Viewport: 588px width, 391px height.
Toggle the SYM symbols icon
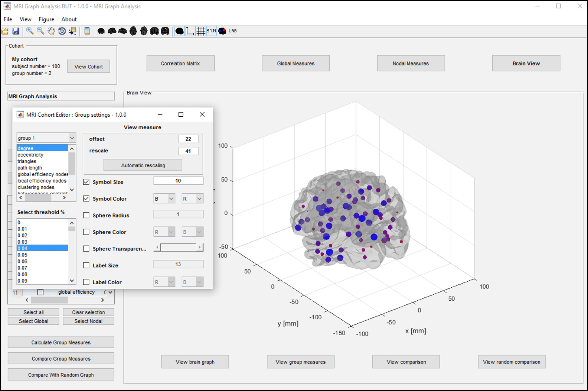[212, 31]
